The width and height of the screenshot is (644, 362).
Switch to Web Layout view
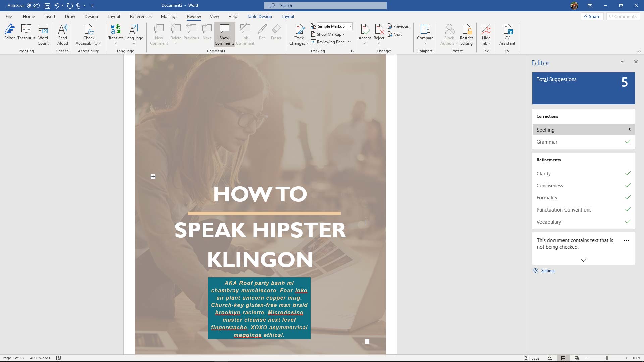click(x=577, y=358)
